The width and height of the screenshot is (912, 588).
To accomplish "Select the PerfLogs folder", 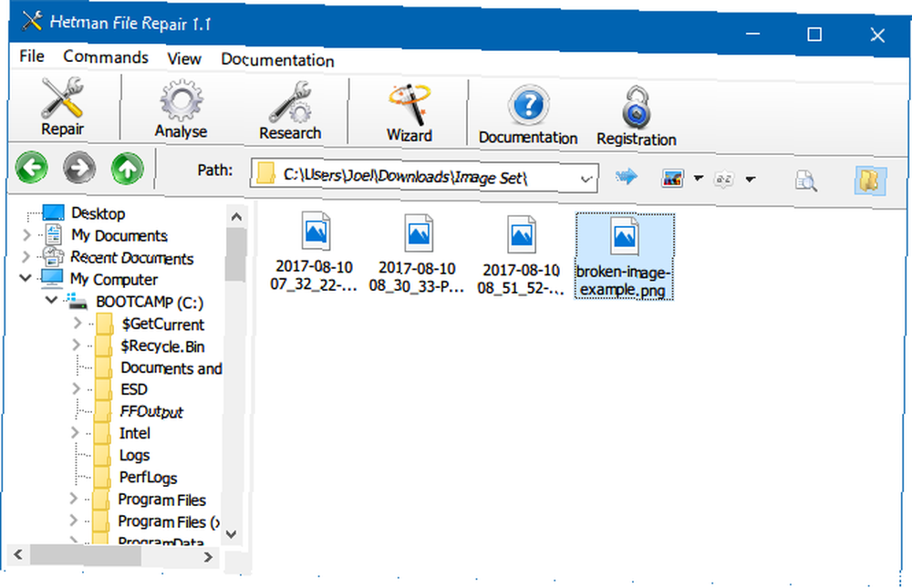I will 149,478.
